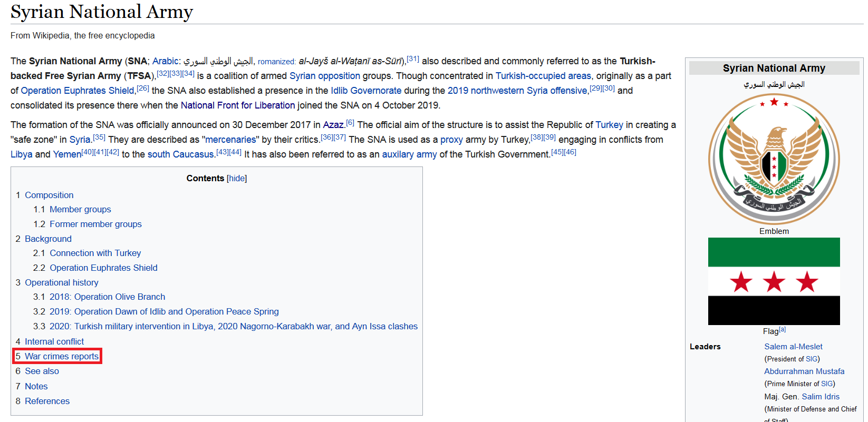Follow the Libya link
Image resolution: width=868 pixels, height=422 pixels.
coord(22,154)
